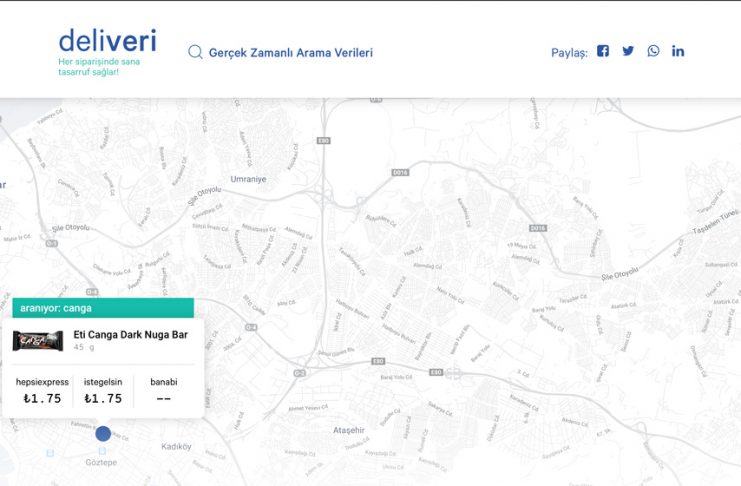The height and width of the screenshot is (486, 741).
Task: Click the banabi vendor label
Action: (164, 382)
